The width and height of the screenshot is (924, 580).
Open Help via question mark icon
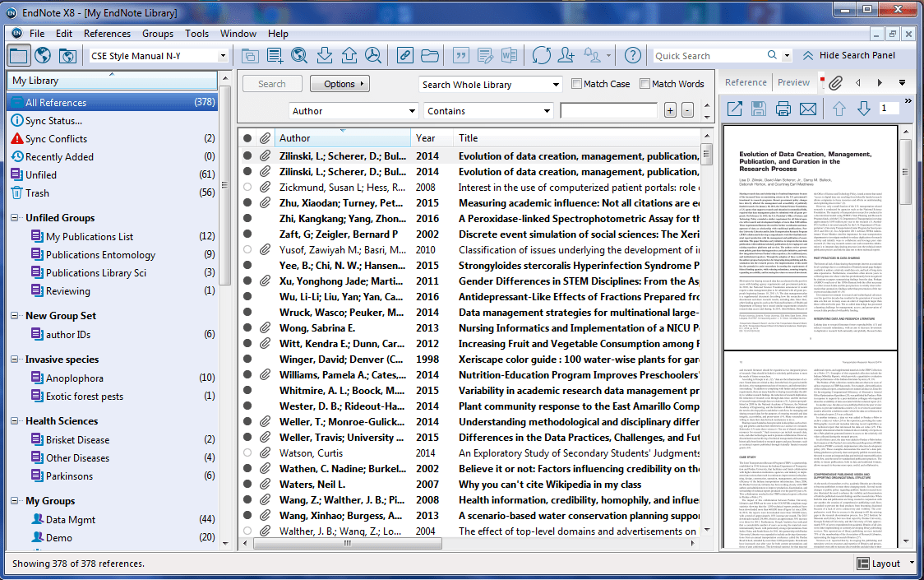pyautogui.click(x=632, y=56)
